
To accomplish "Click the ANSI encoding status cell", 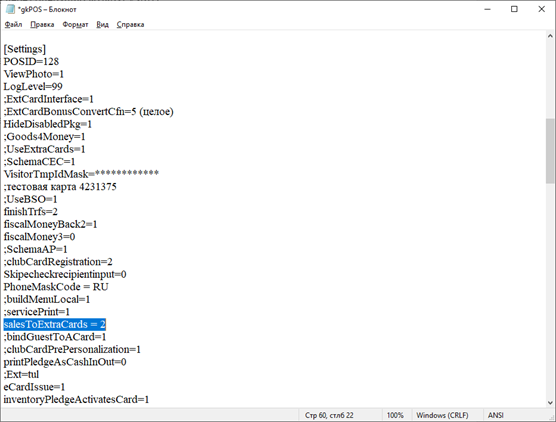I will tap(496, 415).
